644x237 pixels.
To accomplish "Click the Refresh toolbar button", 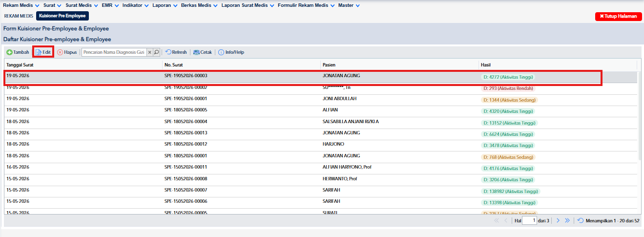I will [176, 52].
